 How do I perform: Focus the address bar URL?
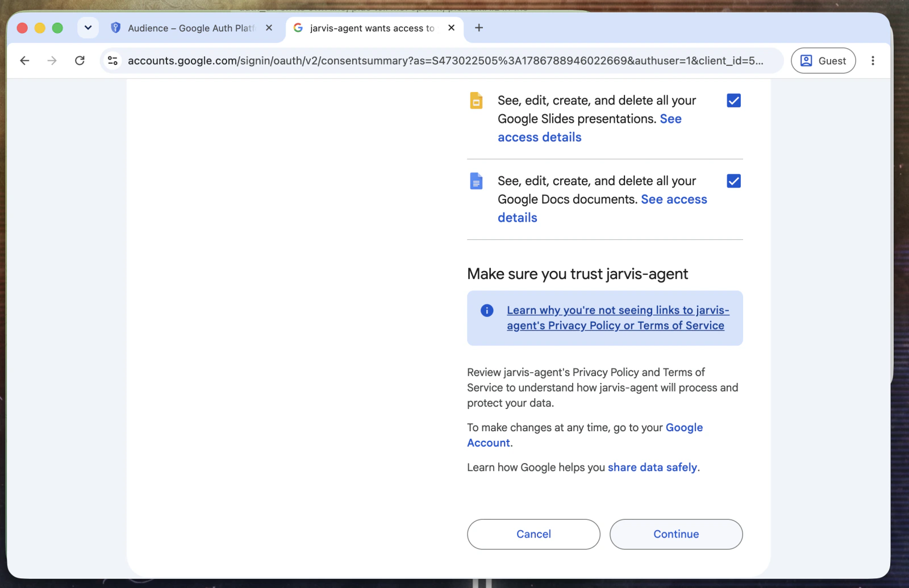[445, 61]
